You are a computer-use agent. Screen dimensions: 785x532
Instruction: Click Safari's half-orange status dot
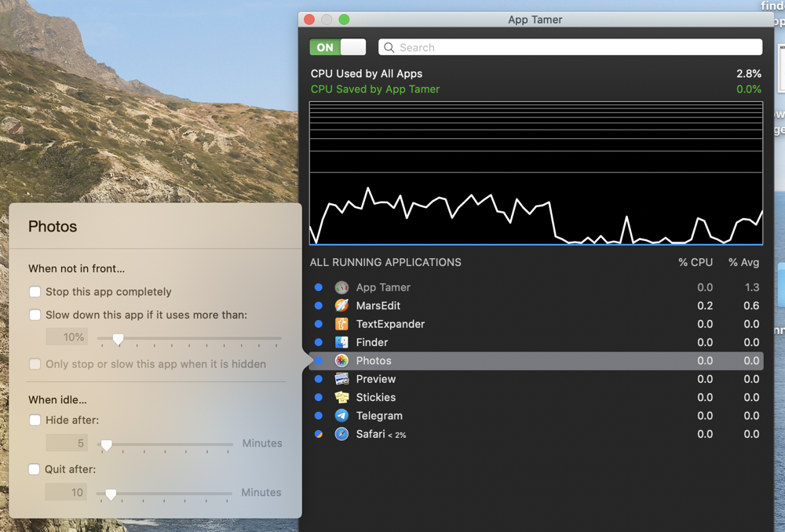pyautogui.click(x=319, y=434)
